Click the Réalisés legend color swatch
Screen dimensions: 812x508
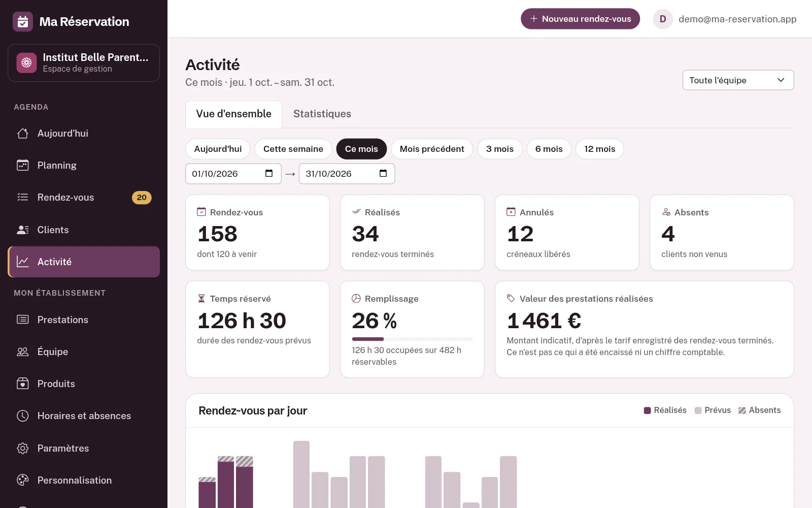(x=647, y=410)
